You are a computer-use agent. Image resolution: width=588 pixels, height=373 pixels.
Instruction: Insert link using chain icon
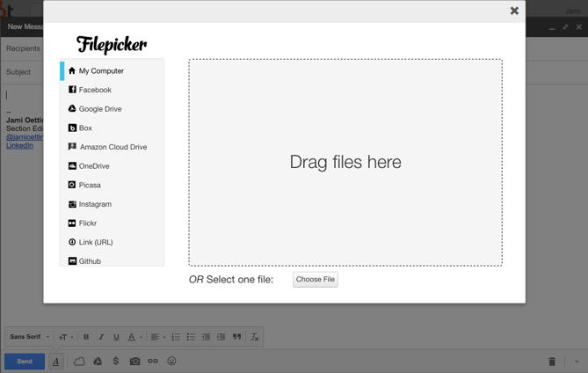153,361
